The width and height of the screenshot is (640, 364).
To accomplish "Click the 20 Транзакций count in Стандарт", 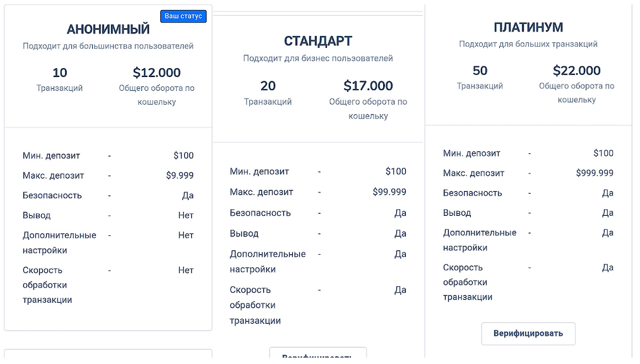I will (x=268, y=86).
